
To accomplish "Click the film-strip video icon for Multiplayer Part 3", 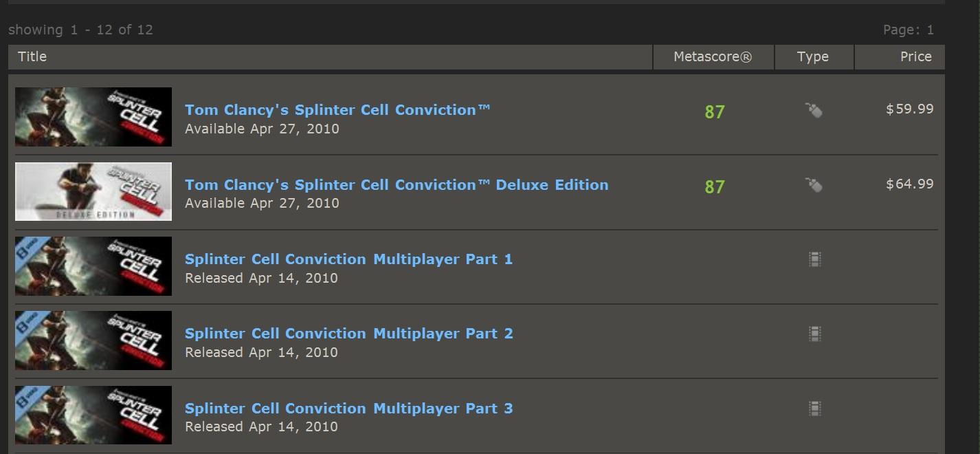I will (x=814, y=409).
